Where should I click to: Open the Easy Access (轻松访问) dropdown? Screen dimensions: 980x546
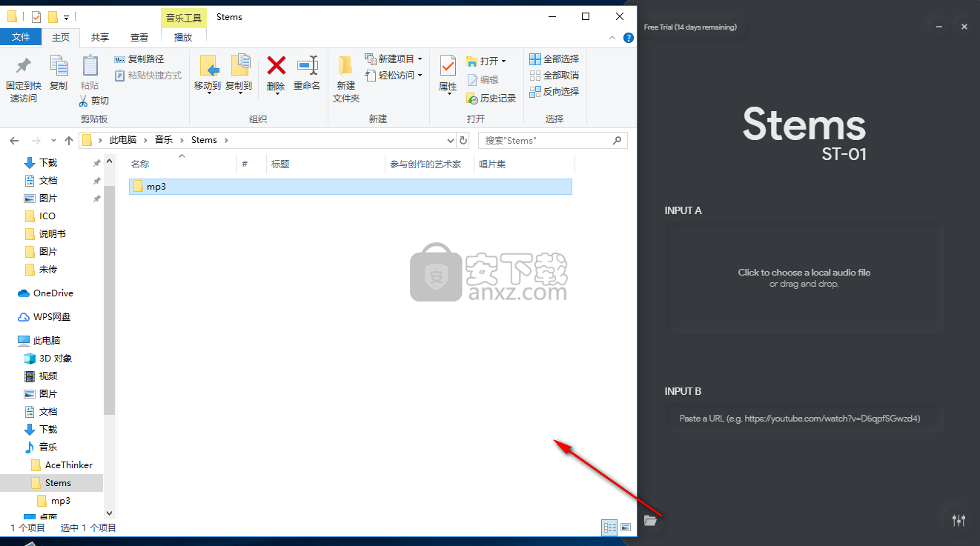pos(394,76)
